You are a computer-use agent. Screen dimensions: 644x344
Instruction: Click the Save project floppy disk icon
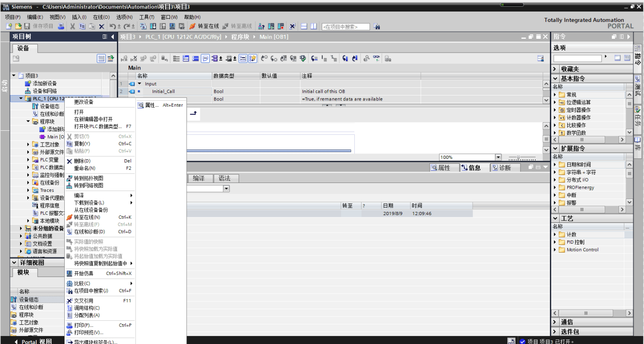click(27, 26)
